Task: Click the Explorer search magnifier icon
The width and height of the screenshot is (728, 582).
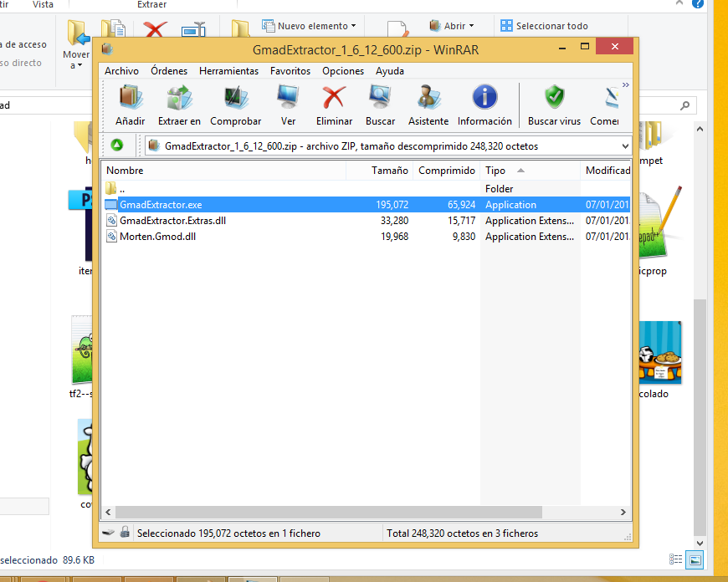Action: pos(684,105)
